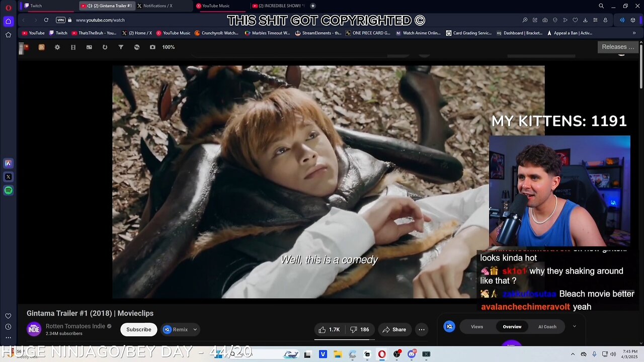Open the filter funnel extension icon
This screenshot has width=644, height=362.
pyautogui.click(x=121, y=47)
